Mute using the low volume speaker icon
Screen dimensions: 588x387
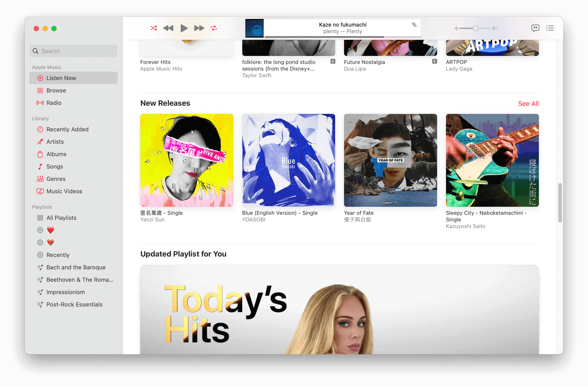point(456,28)
